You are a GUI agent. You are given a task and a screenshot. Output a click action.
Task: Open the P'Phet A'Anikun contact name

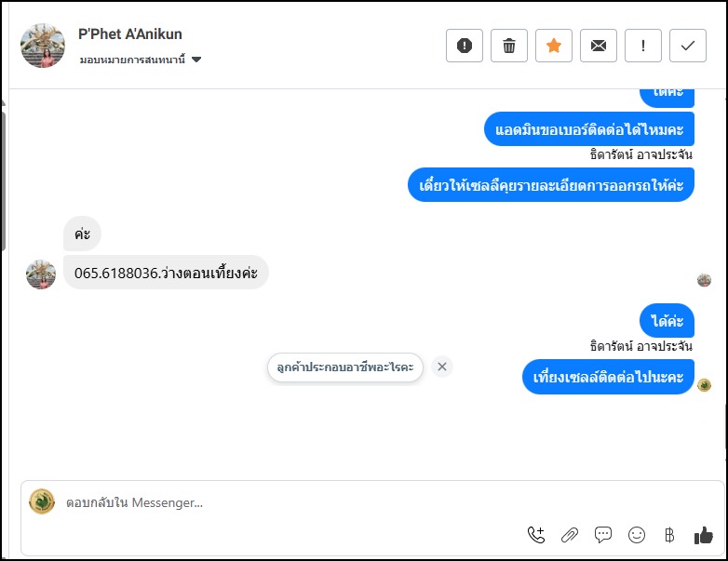tap(130, 34)
